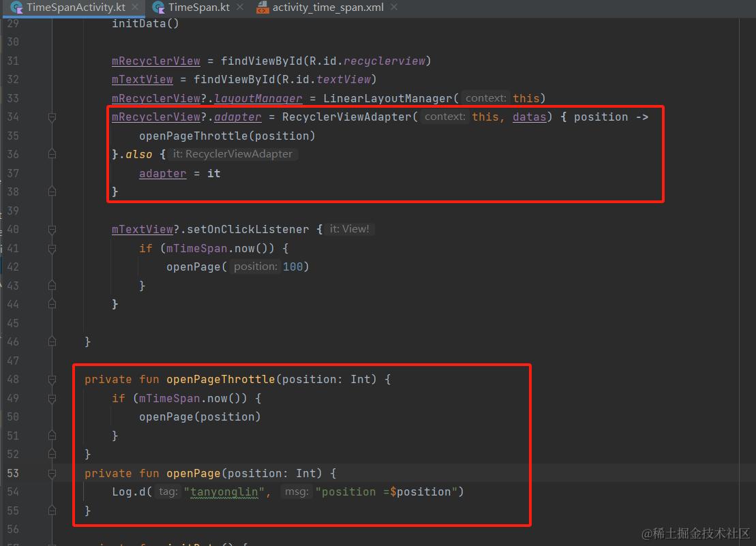The width and height of the screenshot is (756, 546).
Task: Close the TimeSpanActivity.kt tab
Action: point(135,7)
